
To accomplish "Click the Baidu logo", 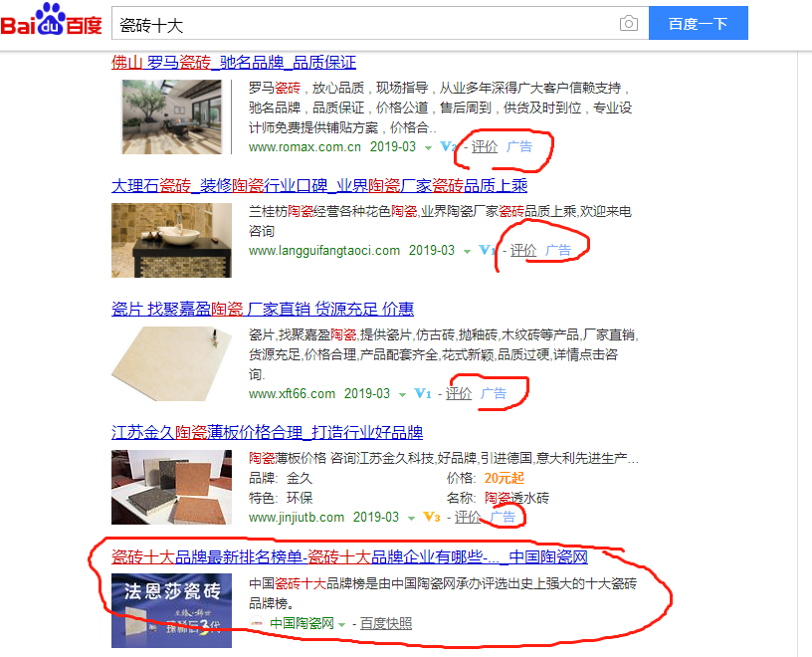I will click(x=52, y=20).
